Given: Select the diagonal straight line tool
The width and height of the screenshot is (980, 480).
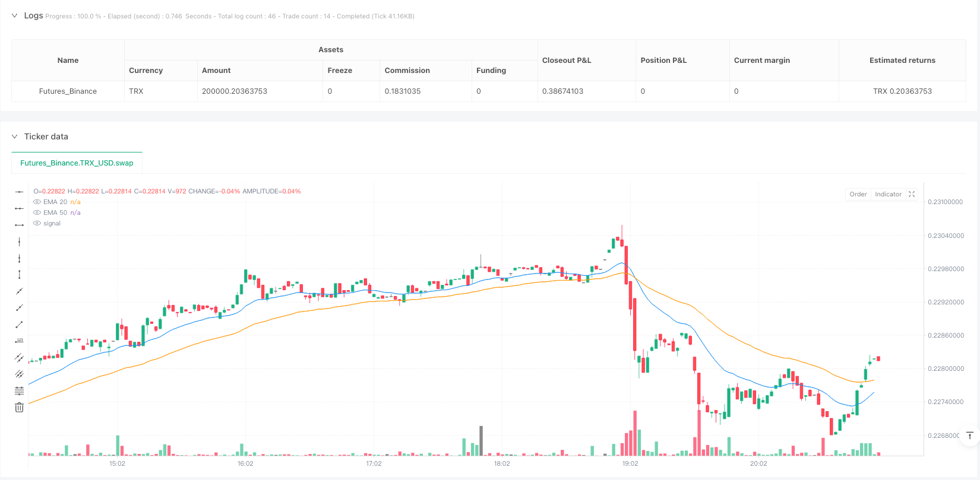Looking at the screenshot, I should click(19, 291).
